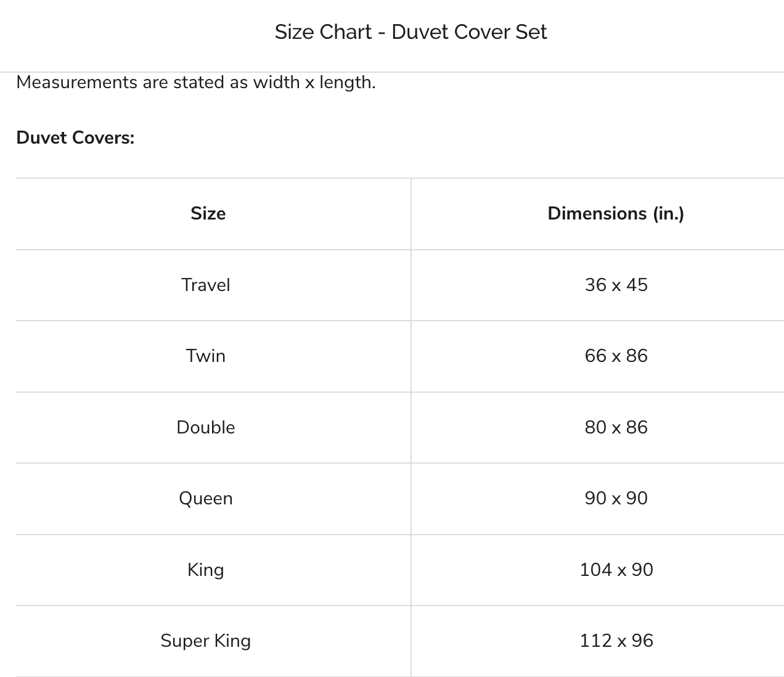The height and width of the screenshot is (677, 784).
Task: Click the Size column header
Action: (x=208, y=213)
